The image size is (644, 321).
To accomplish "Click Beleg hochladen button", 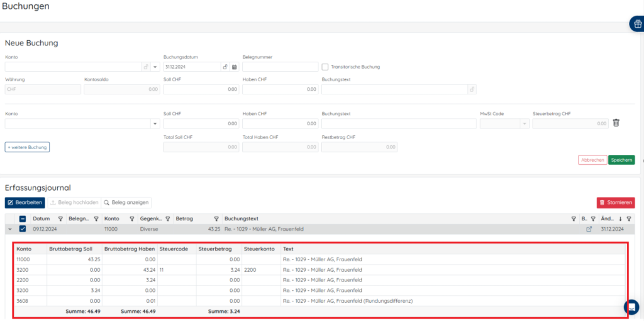I will click(x=74, y=203).
